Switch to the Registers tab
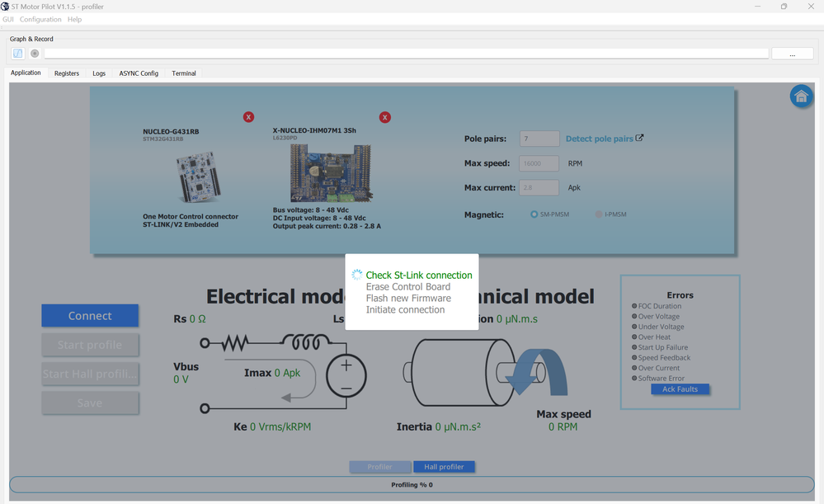 (x=67, y=73)
